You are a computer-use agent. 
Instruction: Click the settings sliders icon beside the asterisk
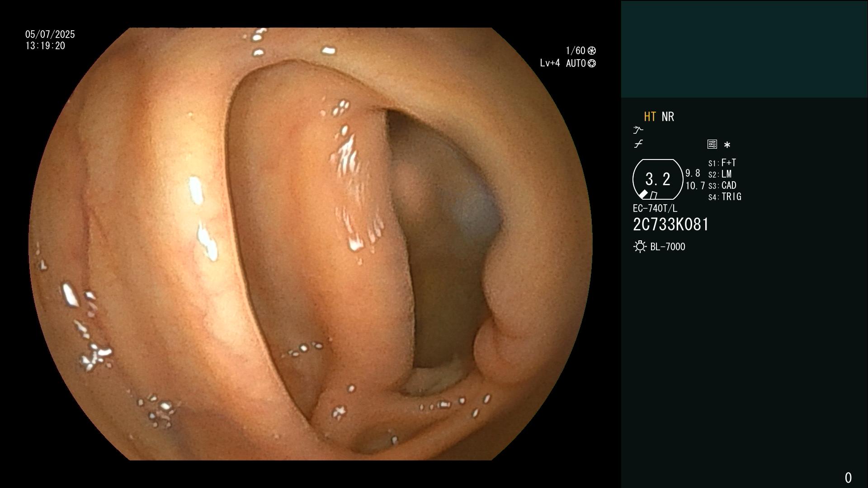click(712, 144)
